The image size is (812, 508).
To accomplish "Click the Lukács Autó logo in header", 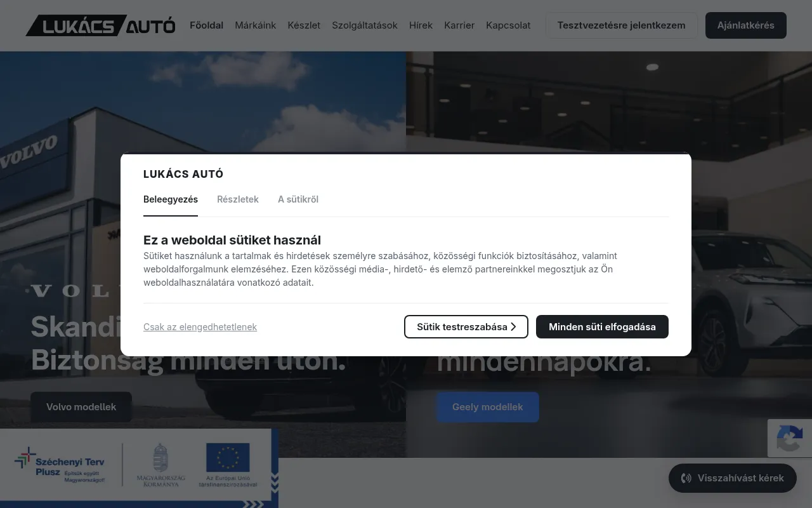I will [101, 25].
